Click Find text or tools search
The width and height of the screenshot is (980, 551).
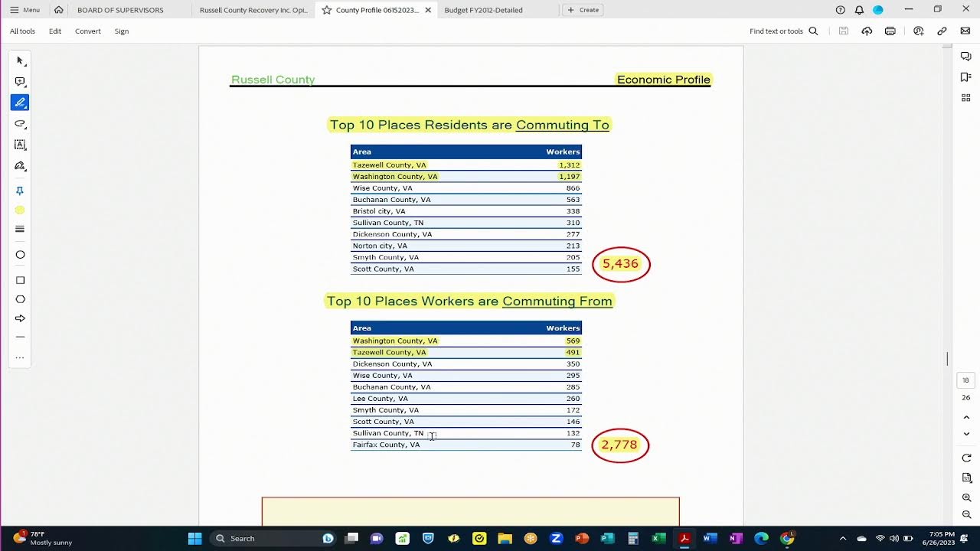pyautogui.click(x=783, y=31)
